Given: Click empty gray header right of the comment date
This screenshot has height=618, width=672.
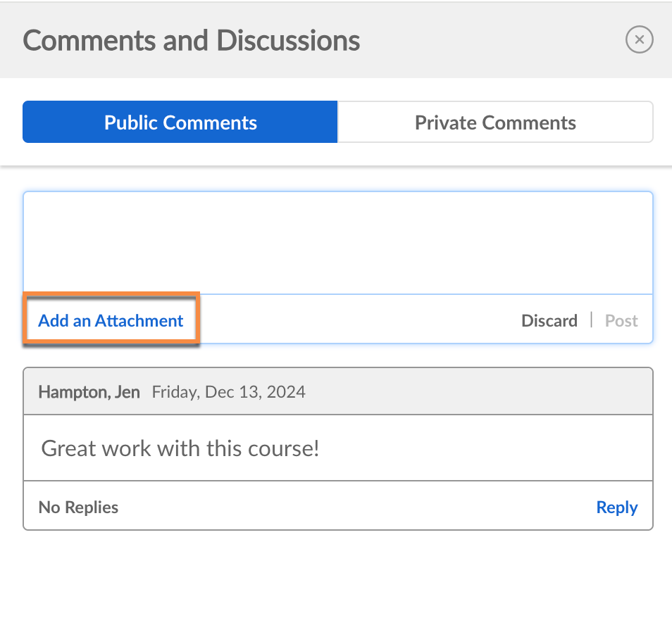Looking at the screenshot, I should [x=479, y=392].
